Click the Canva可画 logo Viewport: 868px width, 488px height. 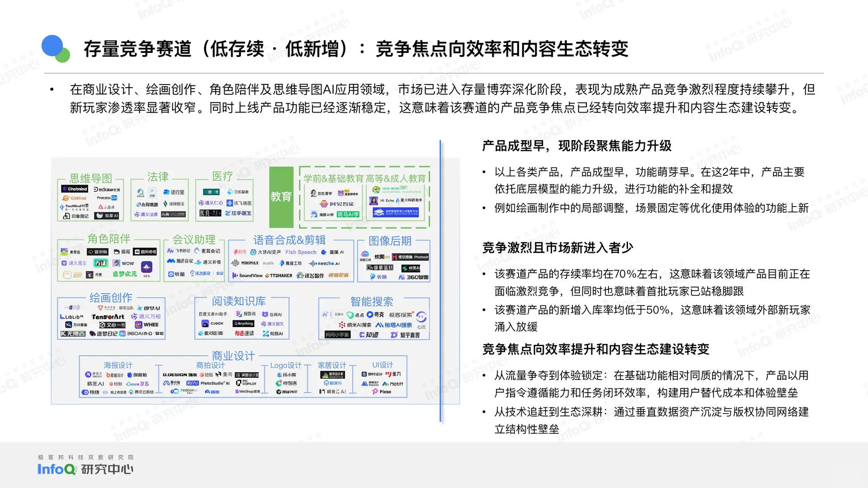pos(137,384)
